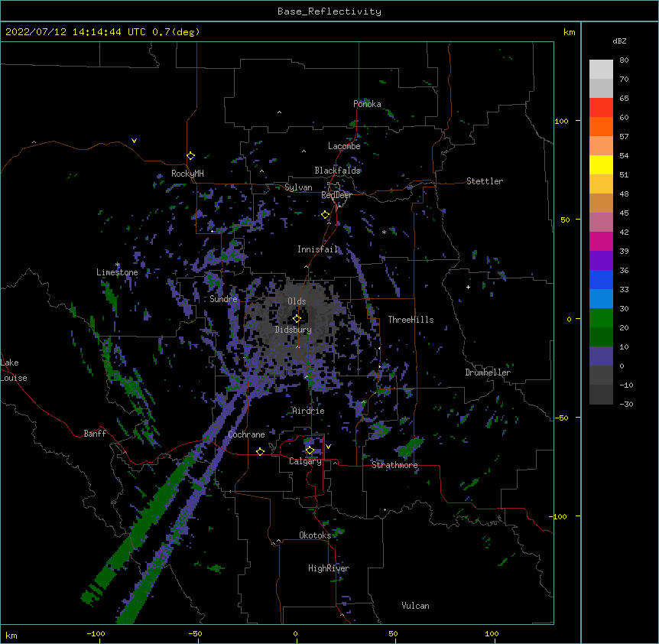Click the Base_Reflectivity title
Screen dimensions: 659x644
click(329, 11)
